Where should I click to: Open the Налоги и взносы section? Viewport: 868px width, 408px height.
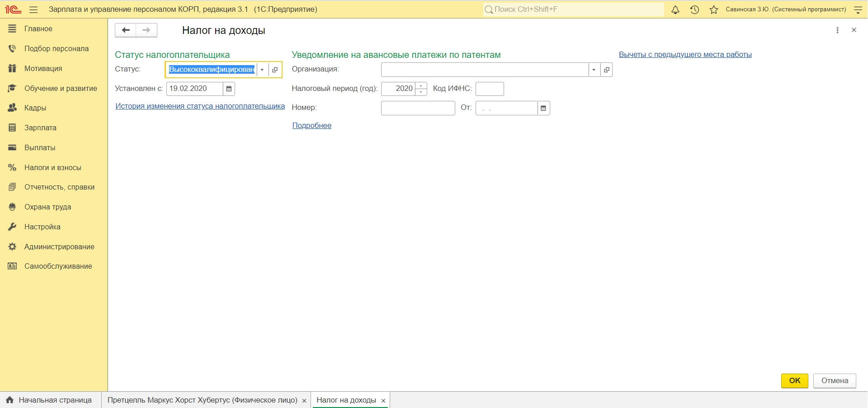point(53,168)
